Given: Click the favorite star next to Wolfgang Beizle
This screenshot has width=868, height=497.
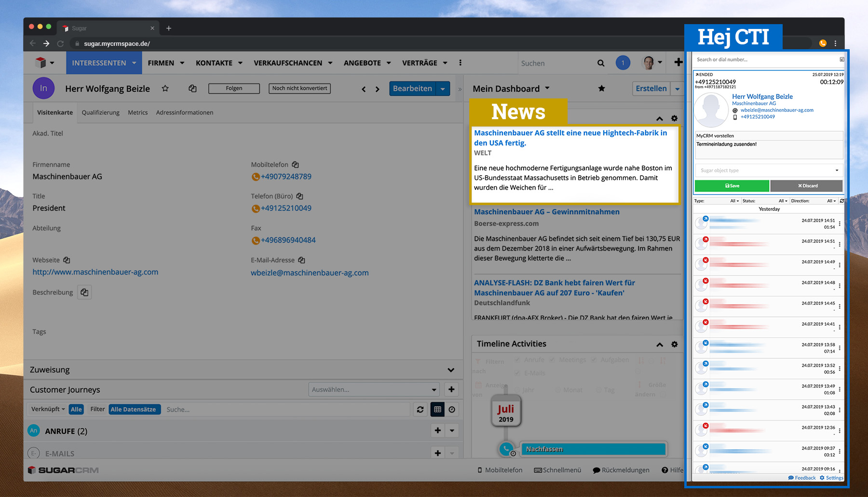Looking at the screenshot, I should coord(165,88).
